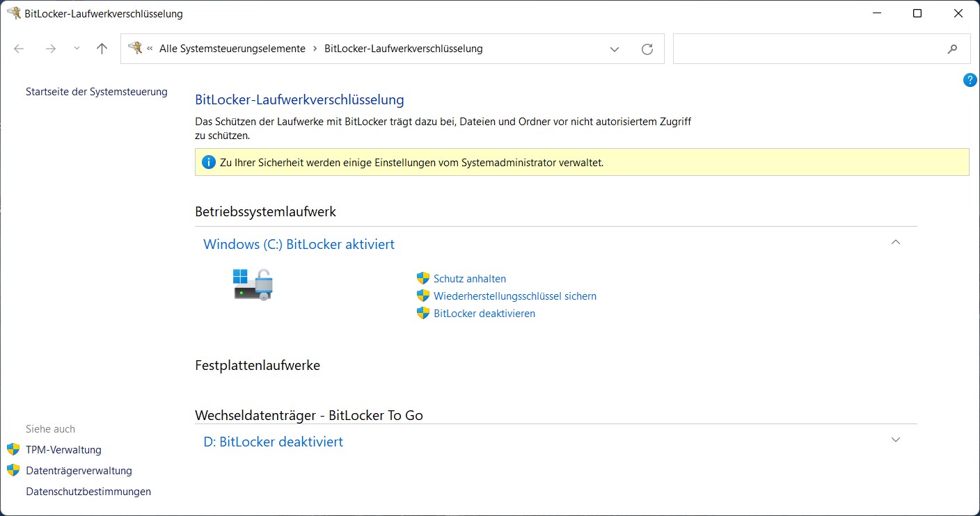Click the refresh icon in address bar
The image size is (980, 516).
point(647,49)
